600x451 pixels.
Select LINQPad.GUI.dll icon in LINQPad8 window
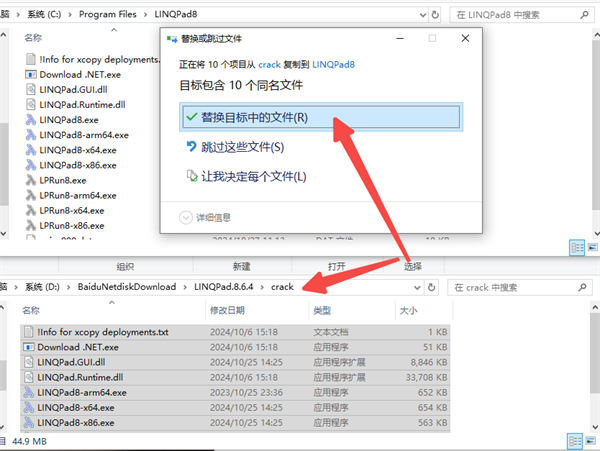(31, 89)
